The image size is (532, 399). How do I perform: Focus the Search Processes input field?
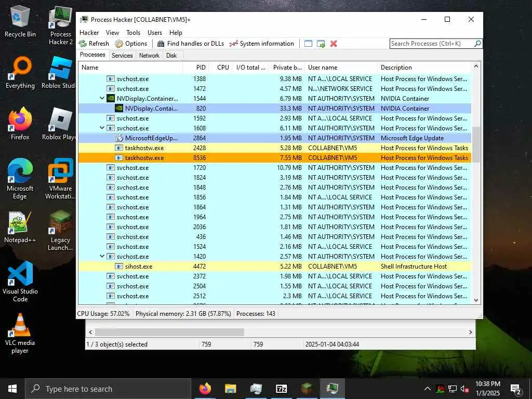pos(432,44)
